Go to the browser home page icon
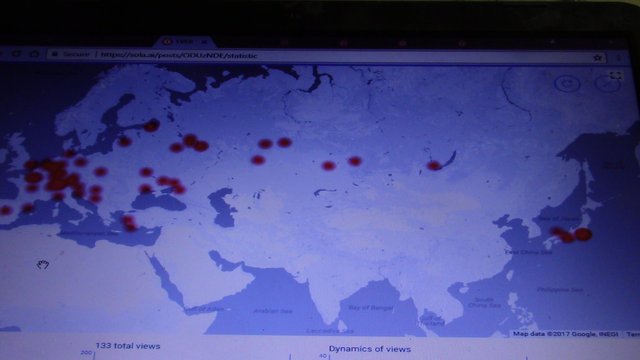640x360 pixels. 35,53
